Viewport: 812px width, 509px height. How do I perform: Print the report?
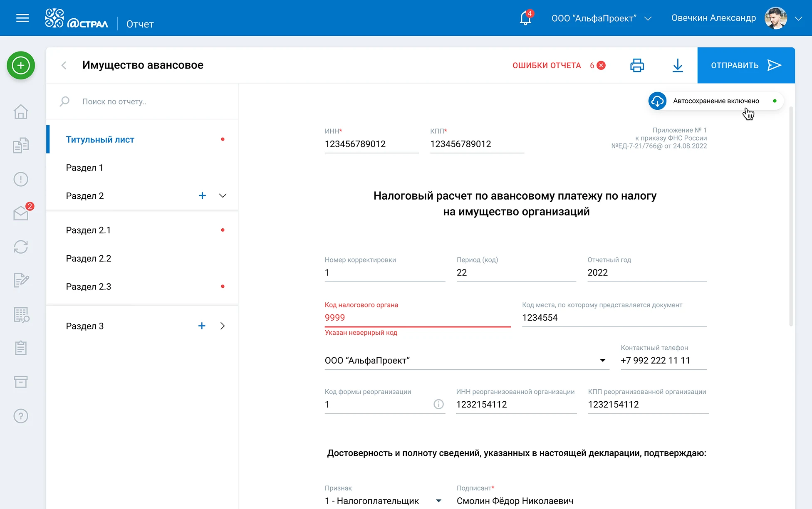(637, 65)
